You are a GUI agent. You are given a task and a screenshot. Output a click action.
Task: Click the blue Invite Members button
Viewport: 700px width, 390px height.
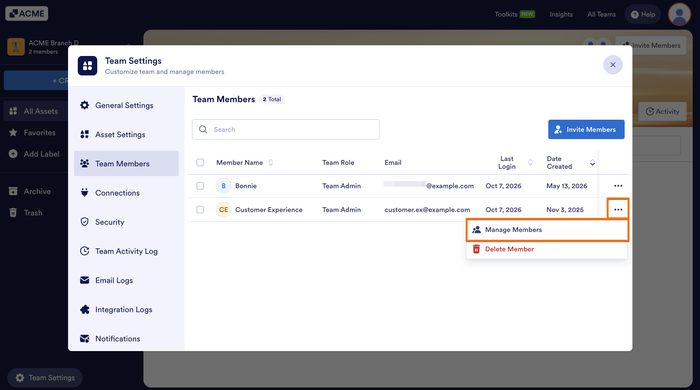point(586,129)
